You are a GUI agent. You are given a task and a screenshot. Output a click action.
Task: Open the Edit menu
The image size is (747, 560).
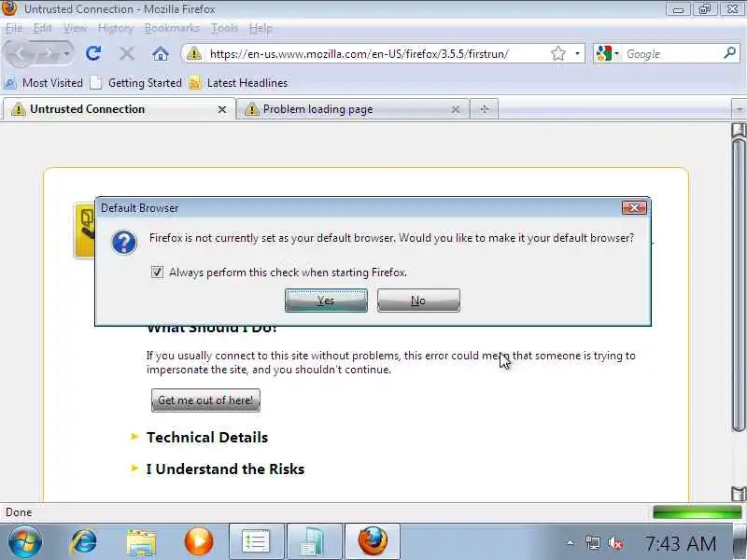(x=42, y=29)
